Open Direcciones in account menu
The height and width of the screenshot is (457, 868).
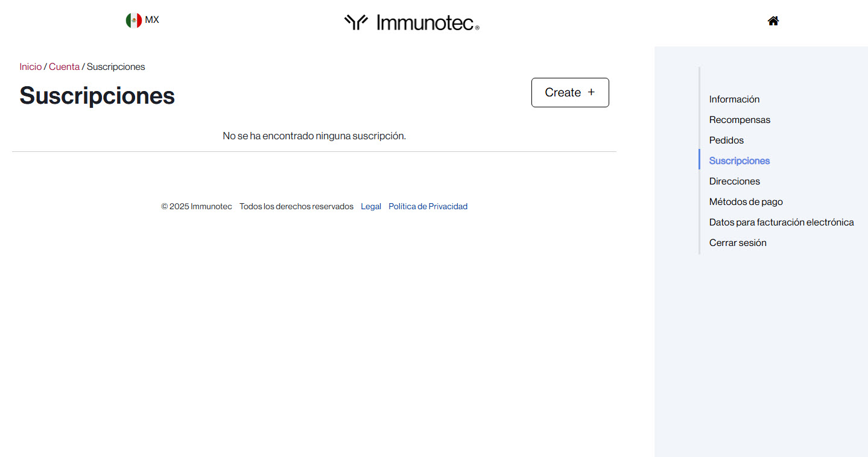point(734,181)
